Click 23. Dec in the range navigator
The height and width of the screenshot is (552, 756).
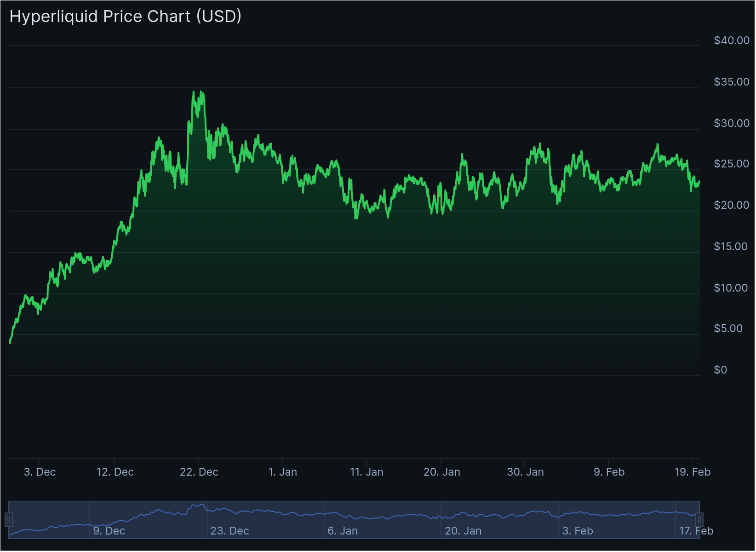(x=229, y=531)
